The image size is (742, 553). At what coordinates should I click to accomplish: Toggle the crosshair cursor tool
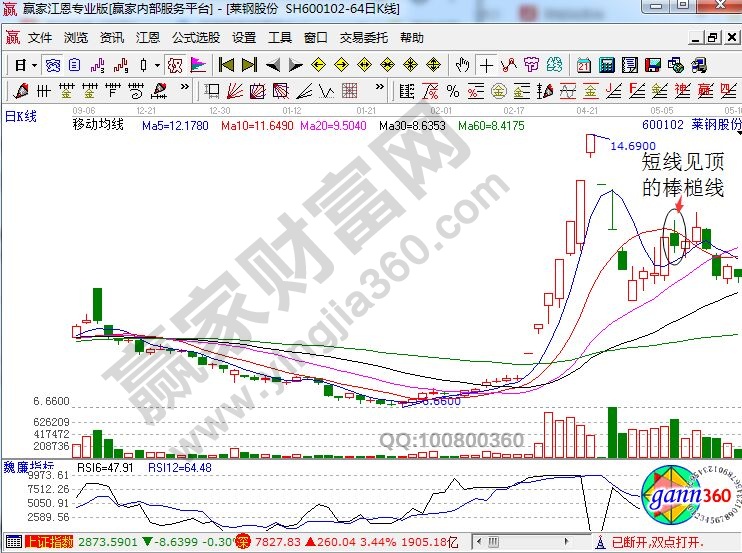[x=486, y=65]
